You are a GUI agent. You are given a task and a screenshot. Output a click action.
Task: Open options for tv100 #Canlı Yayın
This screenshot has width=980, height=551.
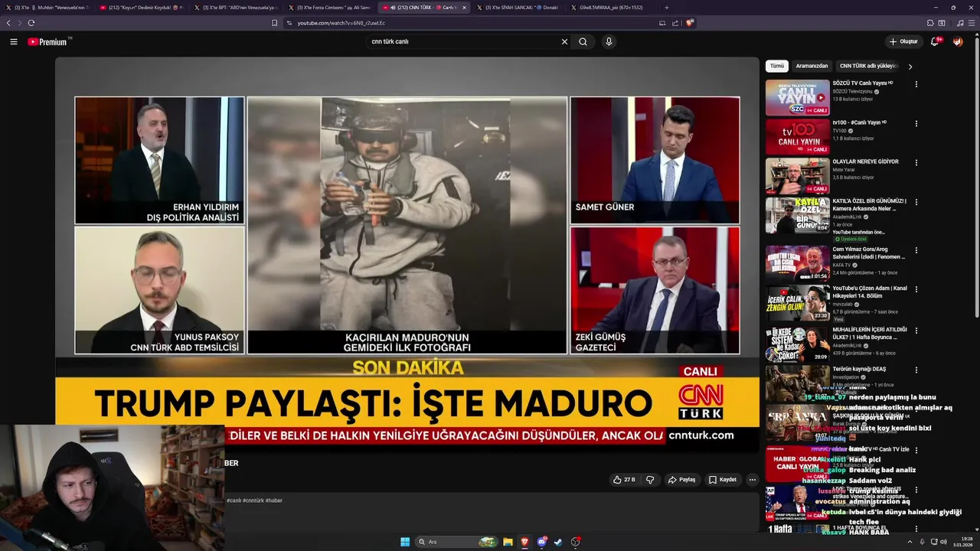916,123
